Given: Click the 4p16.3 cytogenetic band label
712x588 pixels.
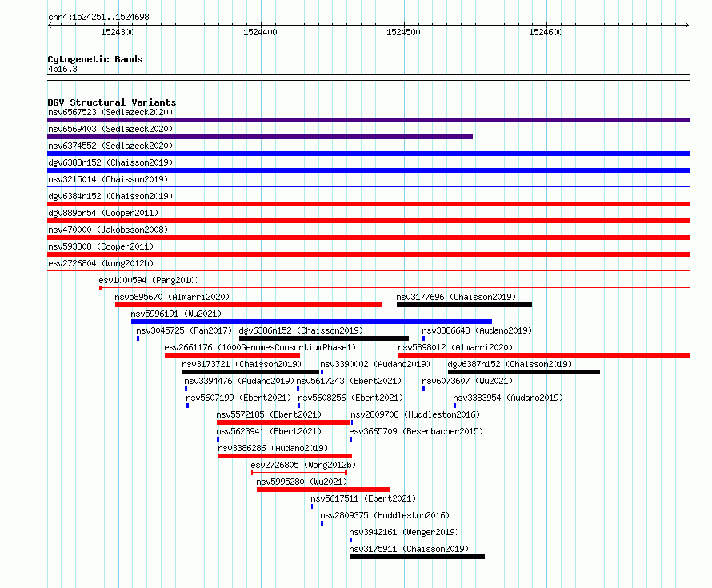Looking at the screenshot, I should tap(62, 69).
